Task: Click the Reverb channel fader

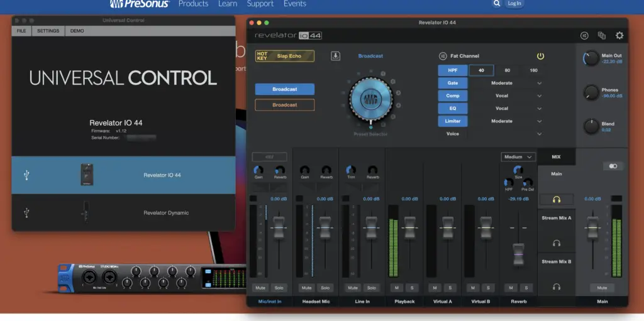Action: (x=518, y=254)
